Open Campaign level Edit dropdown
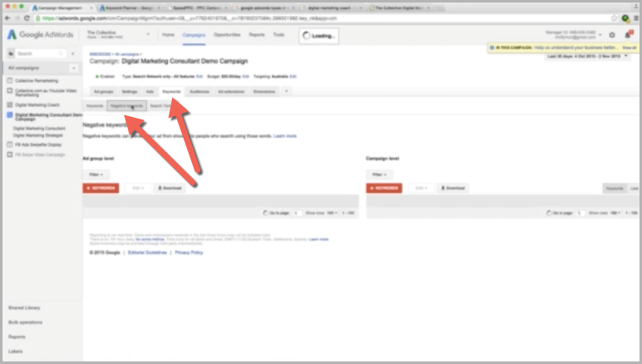 pyautogui.click(x=421, y=188)
